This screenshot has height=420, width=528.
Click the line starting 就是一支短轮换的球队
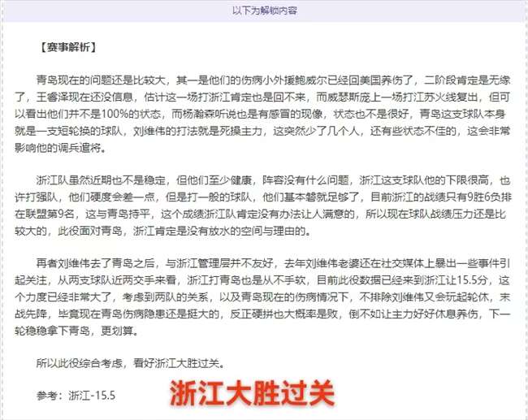tap(262, 131)
